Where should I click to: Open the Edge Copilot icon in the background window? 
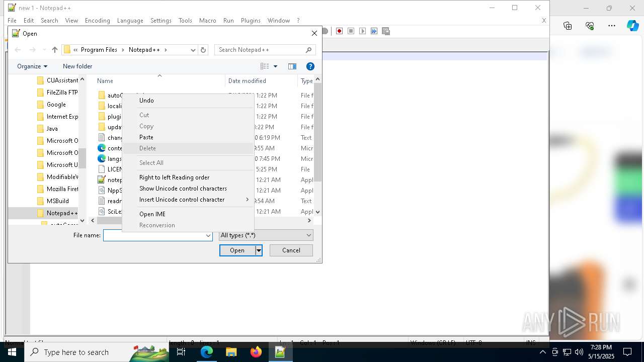tap(632, 26)
